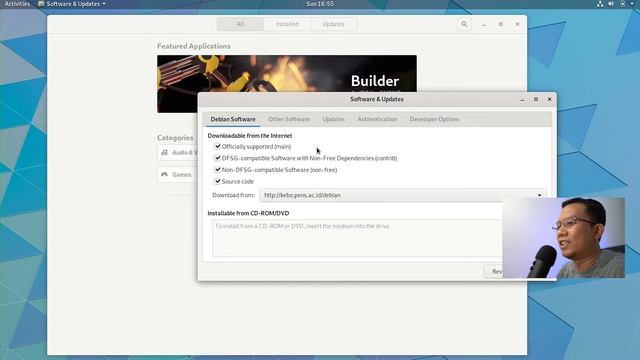
Task: Toggle Non-DFSG-compatible Software (non-free) checkbox
Action: click(217, 169)
